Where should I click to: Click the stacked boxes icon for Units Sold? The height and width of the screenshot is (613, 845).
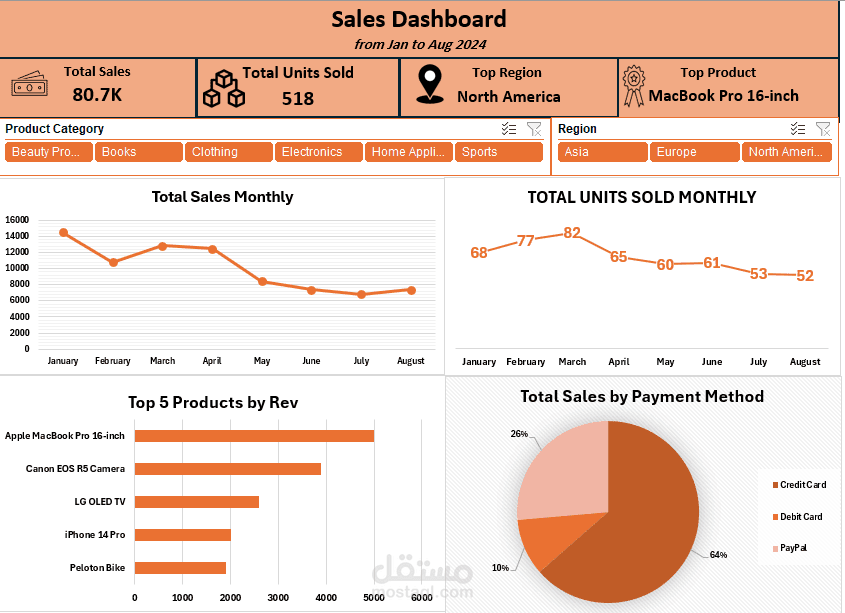coord(224,88)
